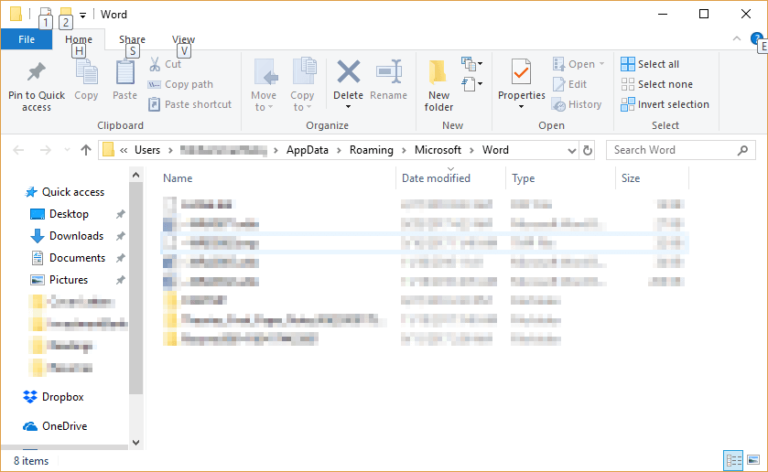Navigate Back with the left arrow
The height and width of the screenshot is (472, 768).
tap(19, 150)
